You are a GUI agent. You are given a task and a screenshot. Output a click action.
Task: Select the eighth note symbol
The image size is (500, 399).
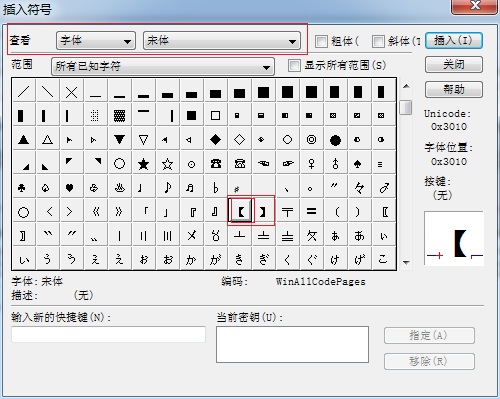(167, 188)
